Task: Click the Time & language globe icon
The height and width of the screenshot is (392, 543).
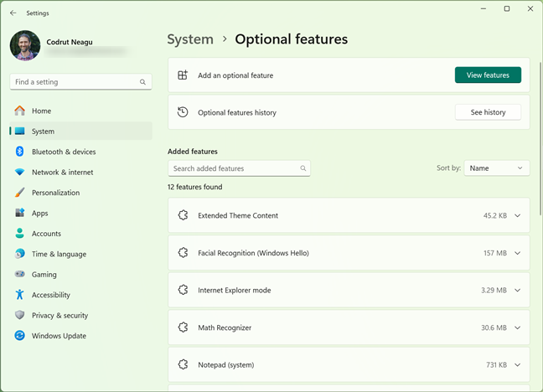Action: [x=20, y=254]
